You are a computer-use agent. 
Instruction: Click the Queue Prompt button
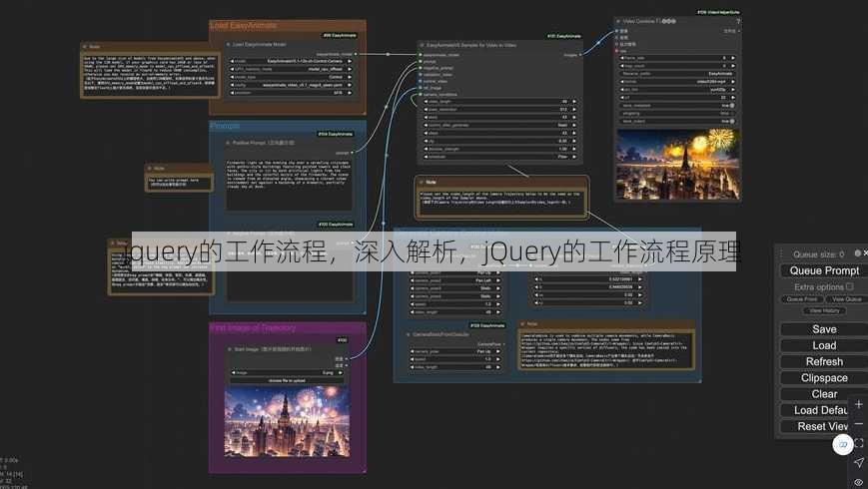824,270
